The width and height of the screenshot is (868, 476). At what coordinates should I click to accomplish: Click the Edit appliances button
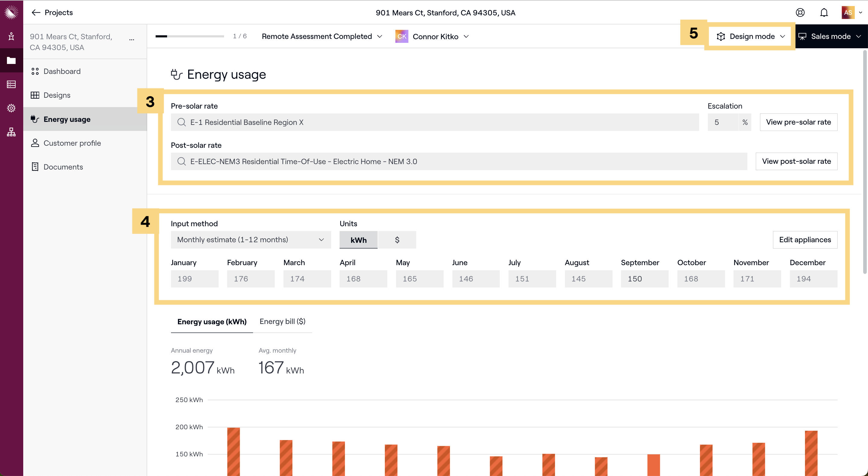coord(805,240)
